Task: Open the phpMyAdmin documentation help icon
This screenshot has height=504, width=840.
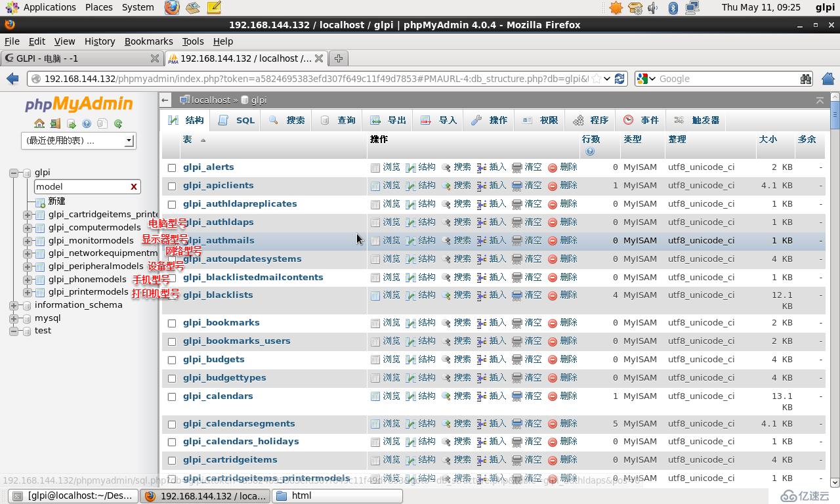Action: tap(87, 123)
